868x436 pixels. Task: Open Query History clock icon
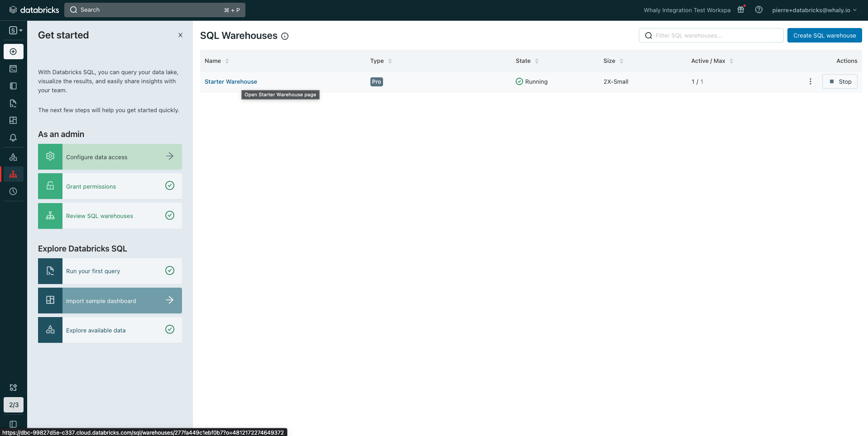coord(13,191)
